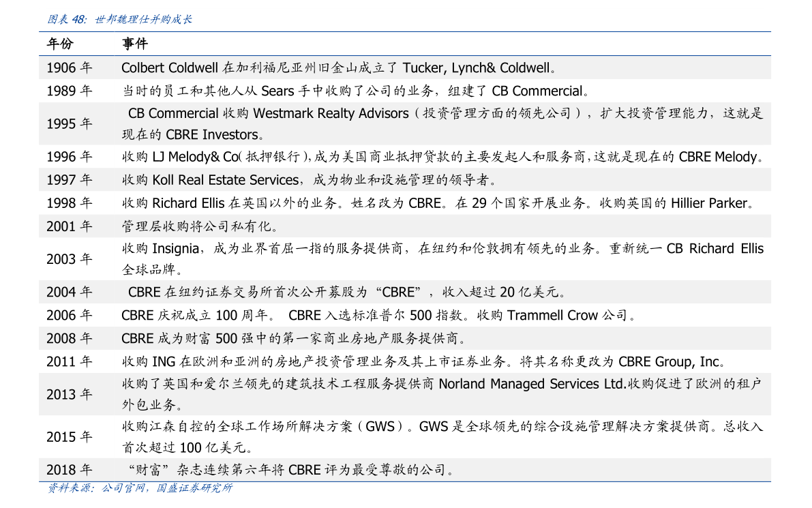The width and height of the screenshot is (812, 508).
Task: Select the 年份 column header
Action: tap(59, 44)
